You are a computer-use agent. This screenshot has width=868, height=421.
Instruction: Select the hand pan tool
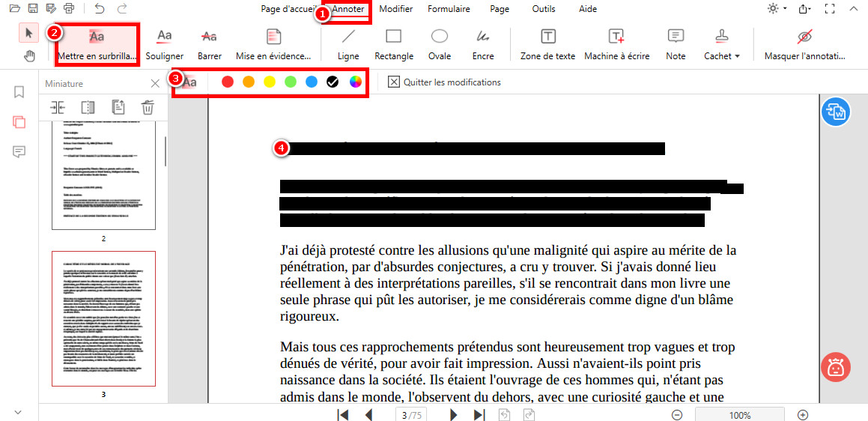pyautogui.click(x=28, y=55)
